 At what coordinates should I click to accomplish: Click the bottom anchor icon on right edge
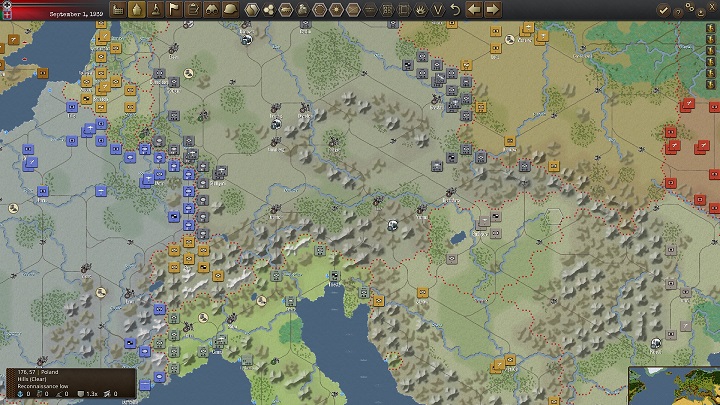pyautogui.click(x=711, y=84)
